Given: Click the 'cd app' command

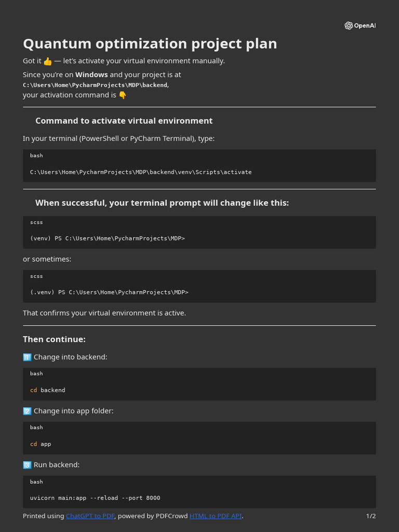Looking at the screenshot, I should (x=41, y=444).
